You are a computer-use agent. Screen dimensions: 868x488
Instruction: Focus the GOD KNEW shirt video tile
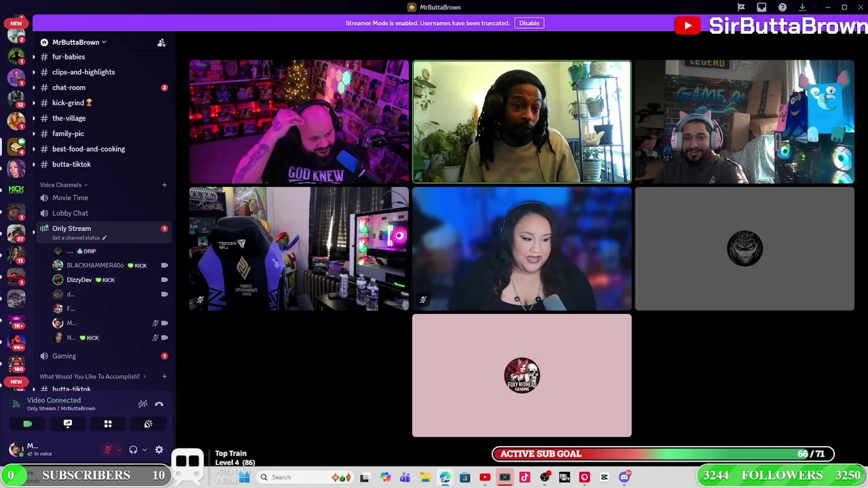299,122
